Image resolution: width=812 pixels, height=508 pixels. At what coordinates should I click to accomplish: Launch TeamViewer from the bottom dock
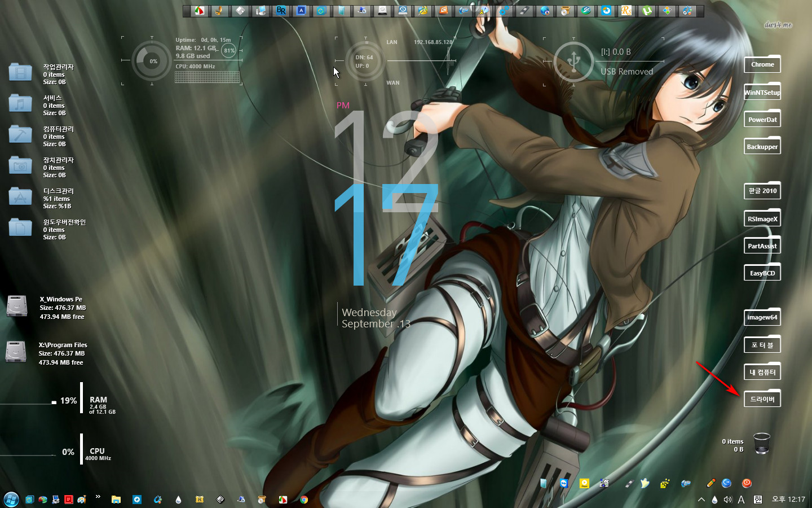pyautogui.click(x=564, y=483)
